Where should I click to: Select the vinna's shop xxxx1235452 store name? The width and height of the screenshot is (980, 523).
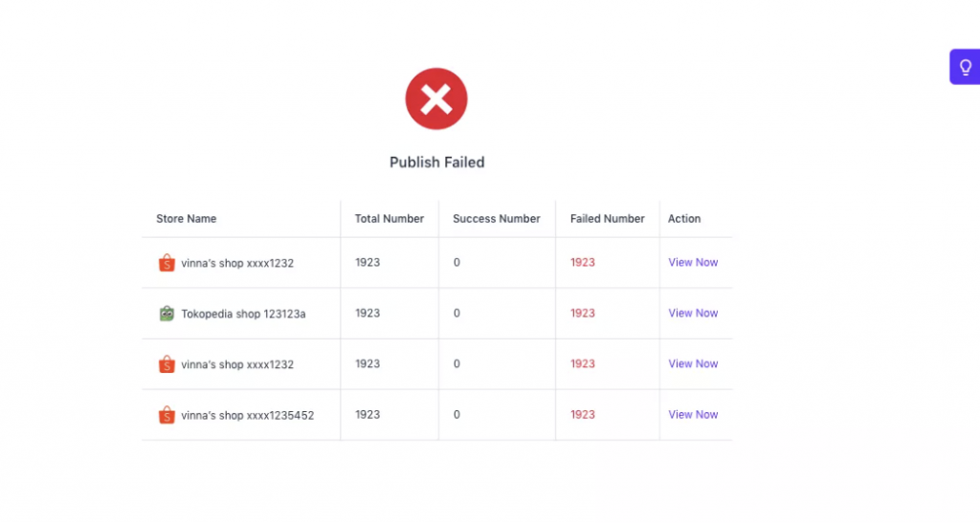pos(248,415)
